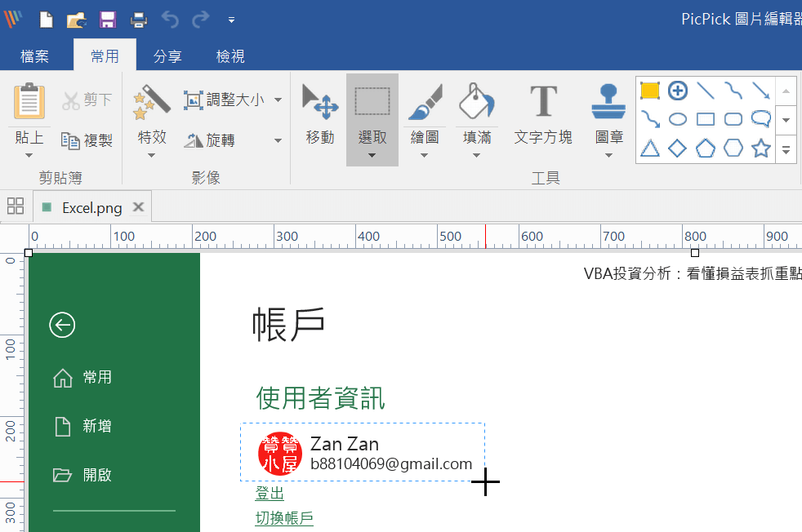Select the straight arrow shape
Image resolution: width=802 pixels, height=532 pixels.
[x=761, y=91]
